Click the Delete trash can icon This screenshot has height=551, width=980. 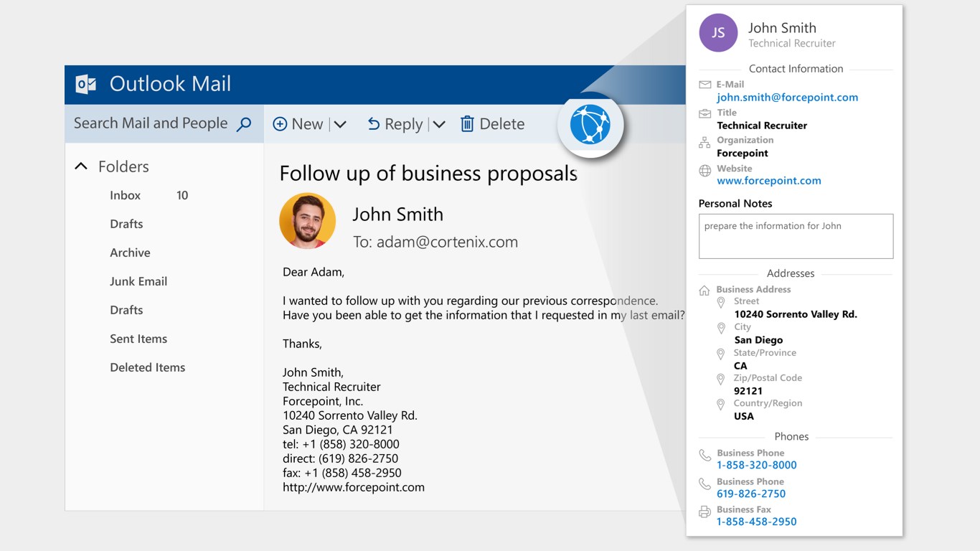(467, 124)
